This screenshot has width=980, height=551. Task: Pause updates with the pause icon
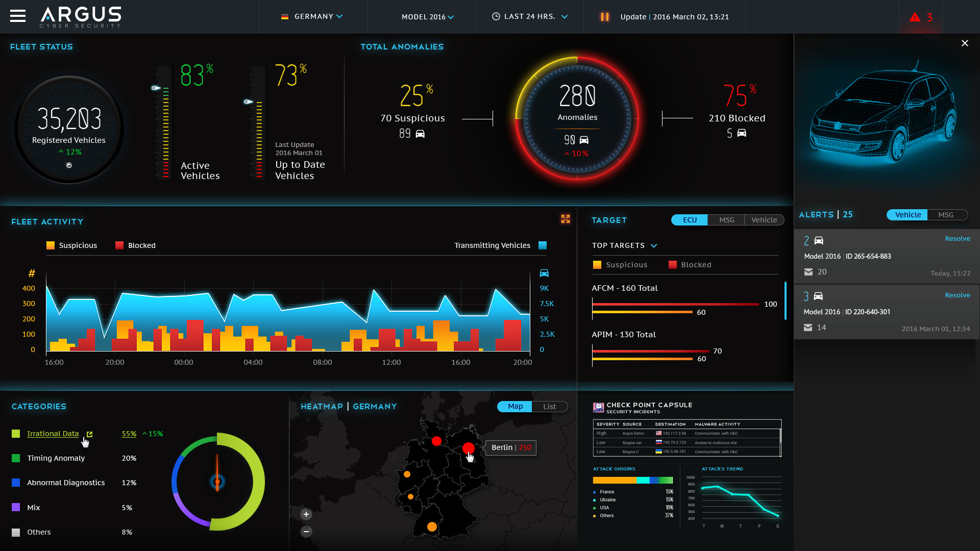tap(604, 17)
